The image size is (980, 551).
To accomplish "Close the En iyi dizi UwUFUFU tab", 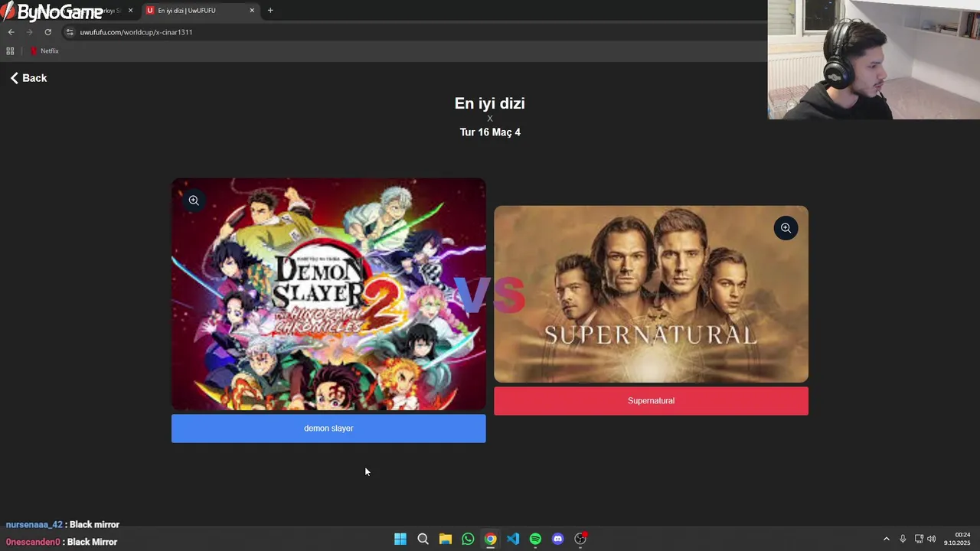I will tap(252, 11).
